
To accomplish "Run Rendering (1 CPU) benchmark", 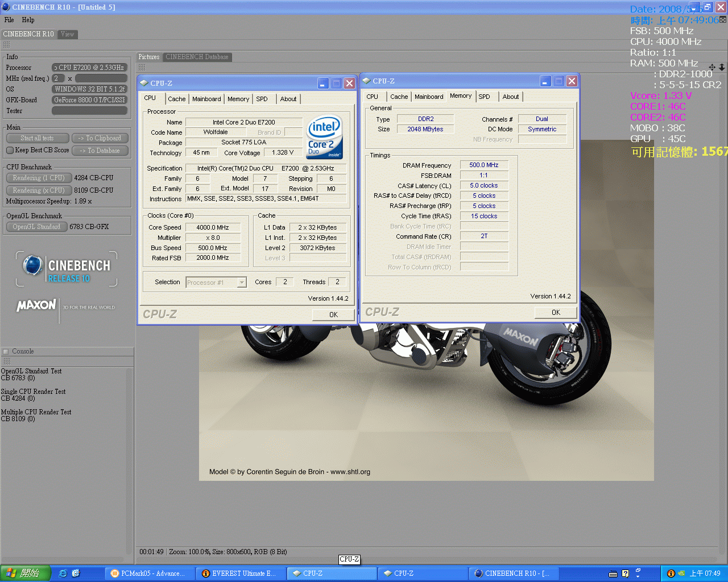I will click(x=39, y=178).
